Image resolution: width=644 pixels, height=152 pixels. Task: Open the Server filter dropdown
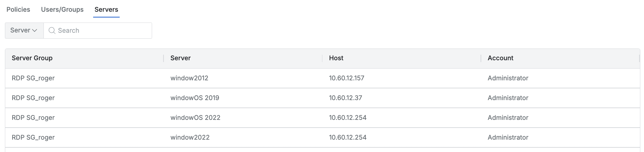pos(24,31)
